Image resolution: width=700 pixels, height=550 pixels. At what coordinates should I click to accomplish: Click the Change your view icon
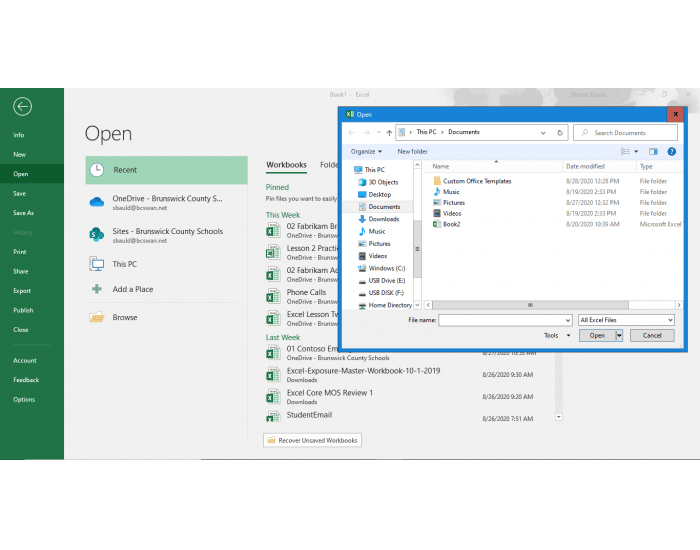click(625, 152)
